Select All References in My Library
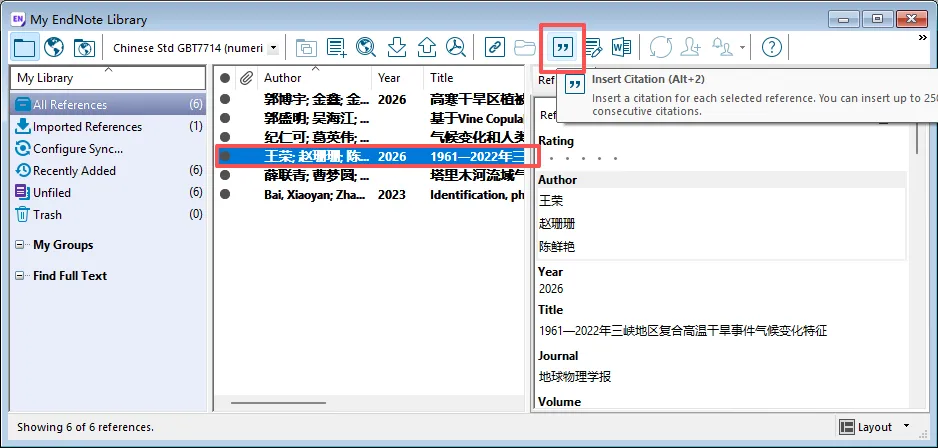The width and height of the screenshot is (938, 448). click(x=108, y=105)
